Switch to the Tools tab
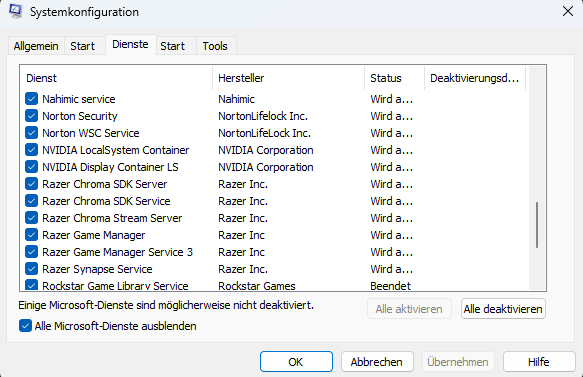This screenshot has height=377, width=583. 215,46
